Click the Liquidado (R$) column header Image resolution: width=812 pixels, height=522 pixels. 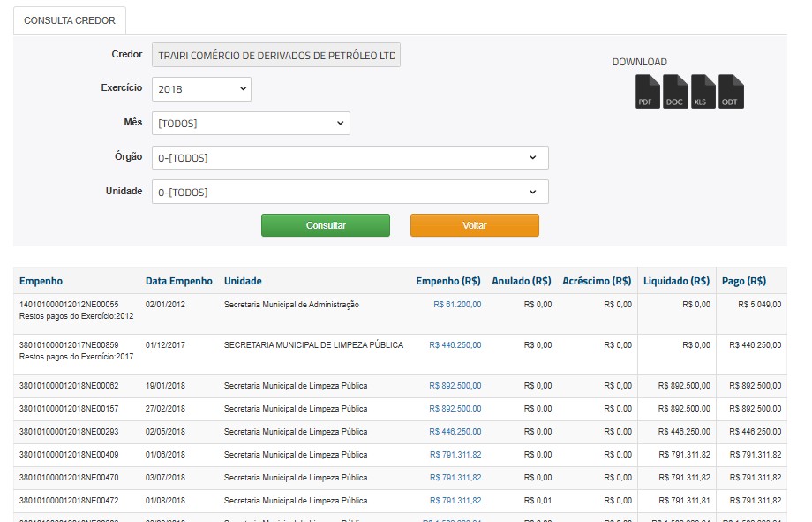(x=676, y=281)
